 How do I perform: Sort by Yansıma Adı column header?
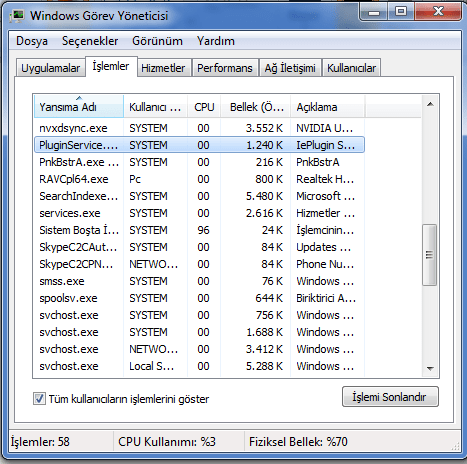click(79, 107)
